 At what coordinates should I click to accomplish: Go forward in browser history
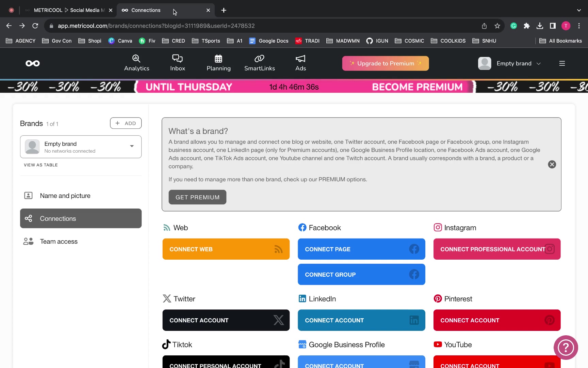22,26
